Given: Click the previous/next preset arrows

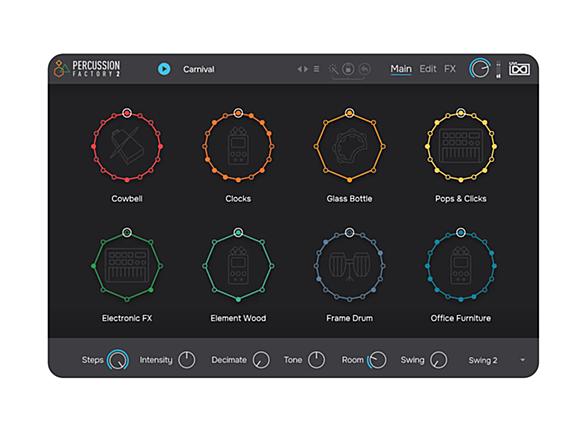Looking at the screenshot, I should [x=303, y=69].
